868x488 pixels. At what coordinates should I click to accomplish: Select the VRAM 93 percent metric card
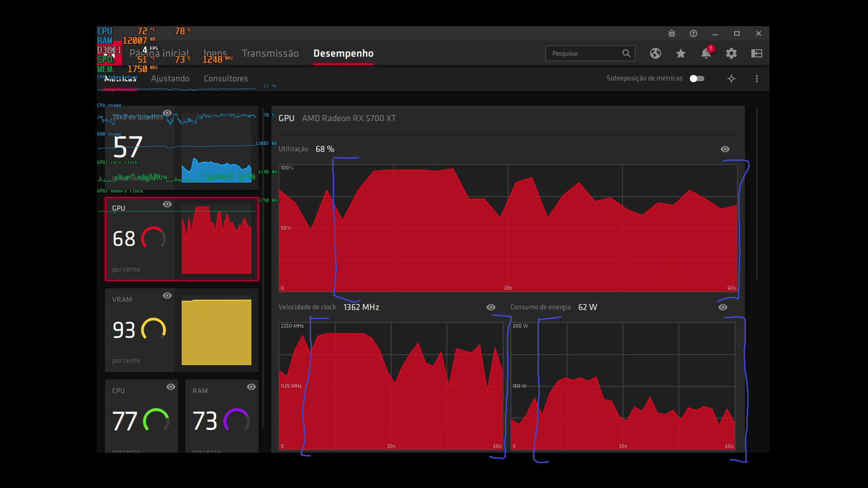(182, 330)
